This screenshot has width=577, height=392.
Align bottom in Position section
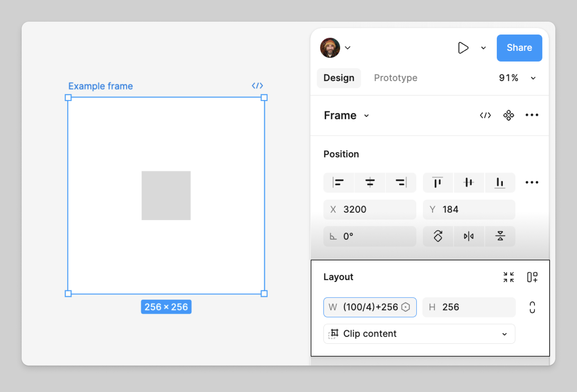500,182
